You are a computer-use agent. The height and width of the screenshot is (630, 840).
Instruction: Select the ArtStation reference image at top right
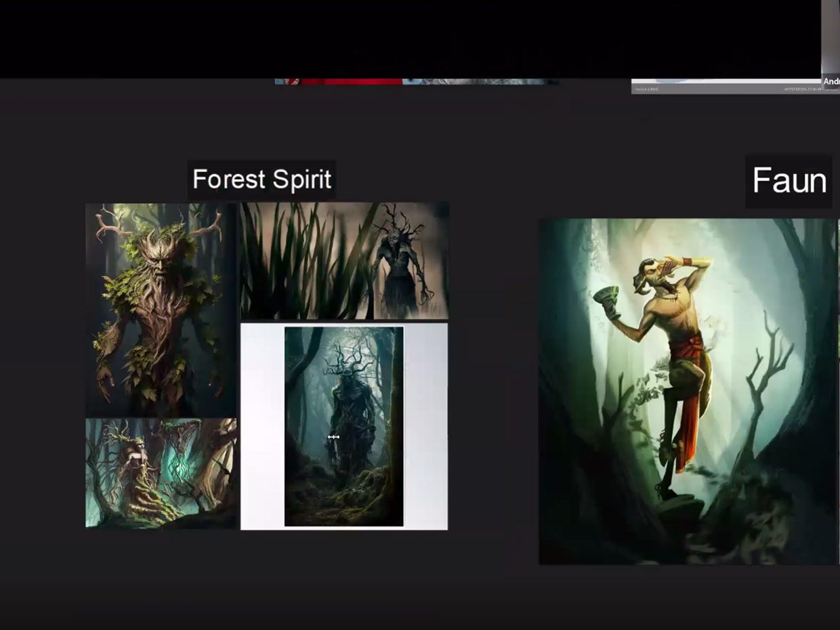(725, 86)
